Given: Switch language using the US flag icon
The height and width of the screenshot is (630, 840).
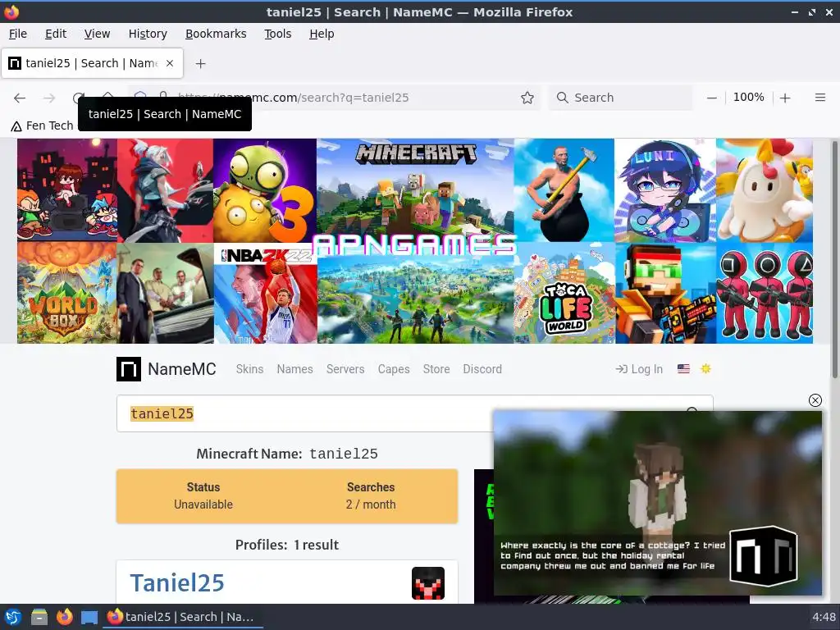Looking at the screenshot, I should 683,368.
